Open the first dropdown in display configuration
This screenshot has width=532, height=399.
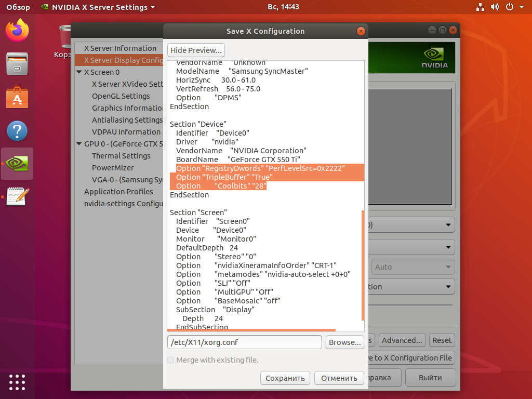pos(411,224)
